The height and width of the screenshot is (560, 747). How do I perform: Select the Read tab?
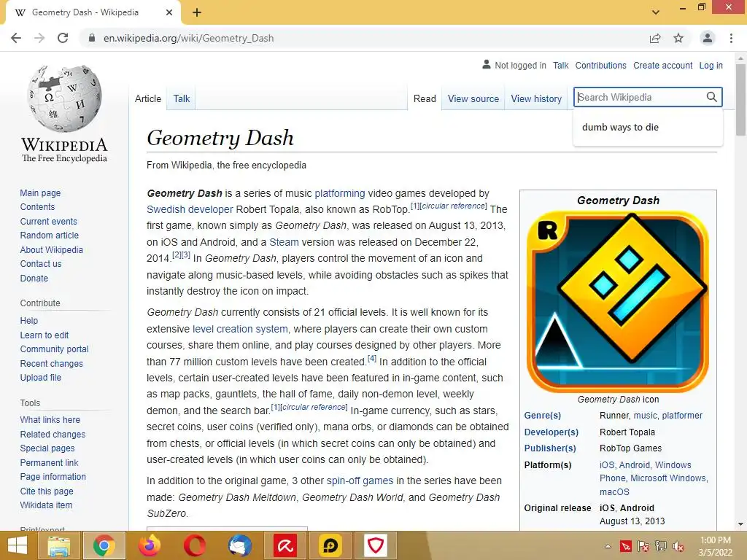pos(425,98)
